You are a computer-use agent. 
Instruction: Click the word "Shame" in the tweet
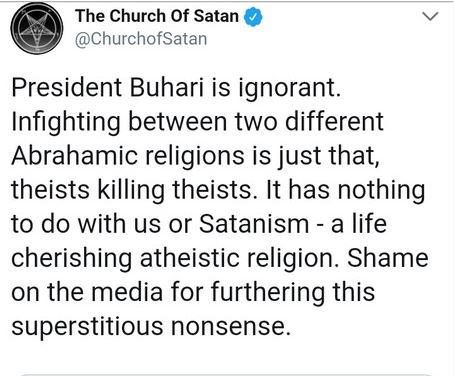pyautogui.click(x=388, y=258)
